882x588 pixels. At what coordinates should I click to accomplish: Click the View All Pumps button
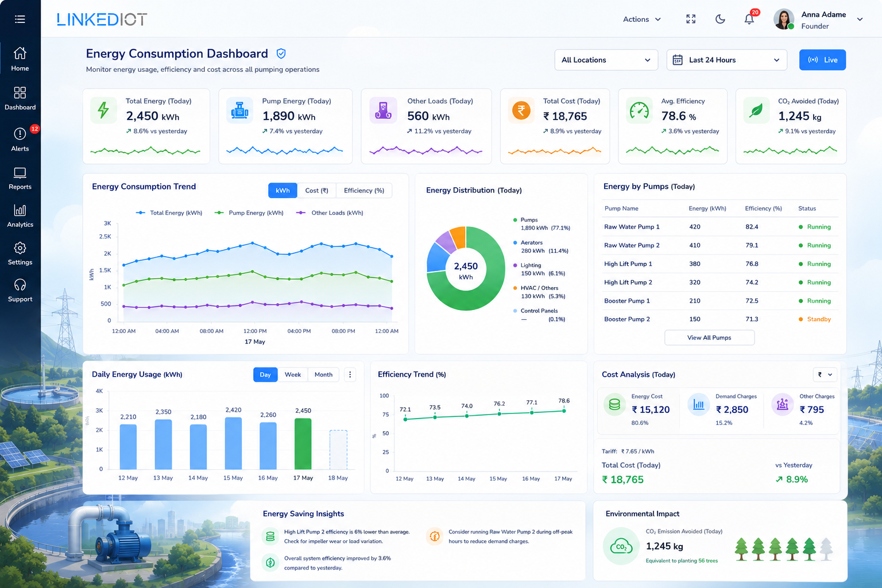(x=709, y=338)
